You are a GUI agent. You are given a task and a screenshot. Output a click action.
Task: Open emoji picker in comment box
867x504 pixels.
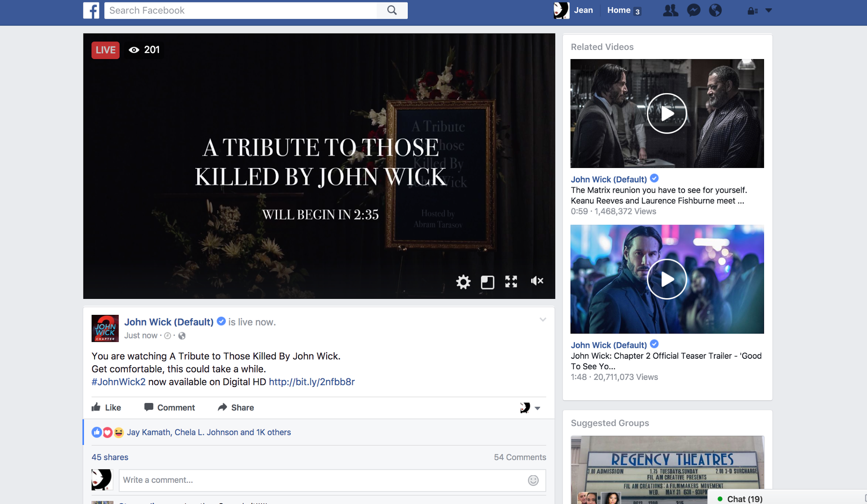point(533,480)
